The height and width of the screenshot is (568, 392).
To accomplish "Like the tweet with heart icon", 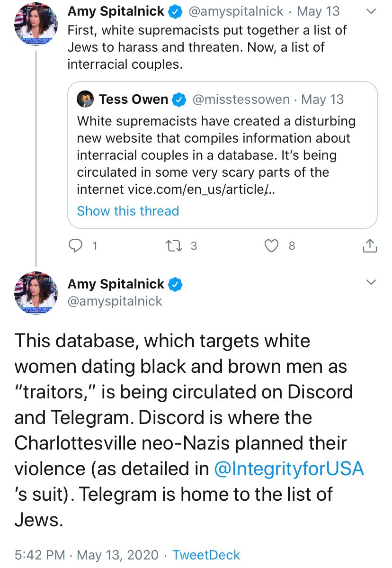I will click(271, 245).
